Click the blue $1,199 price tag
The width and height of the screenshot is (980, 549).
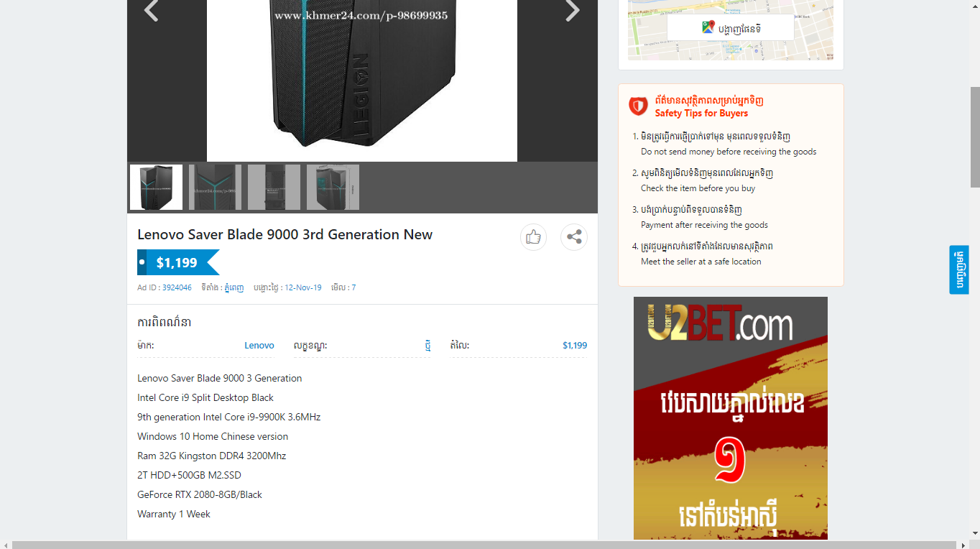178,262
